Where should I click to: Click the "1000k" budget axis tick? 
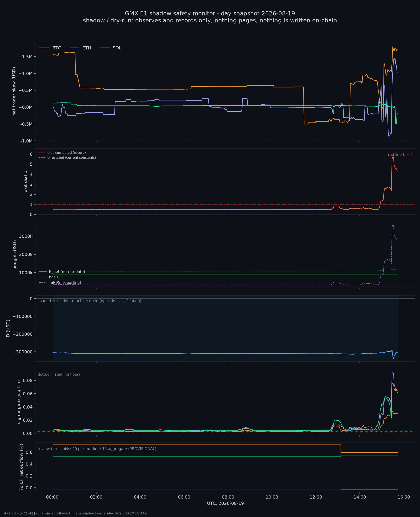point(26,273)
